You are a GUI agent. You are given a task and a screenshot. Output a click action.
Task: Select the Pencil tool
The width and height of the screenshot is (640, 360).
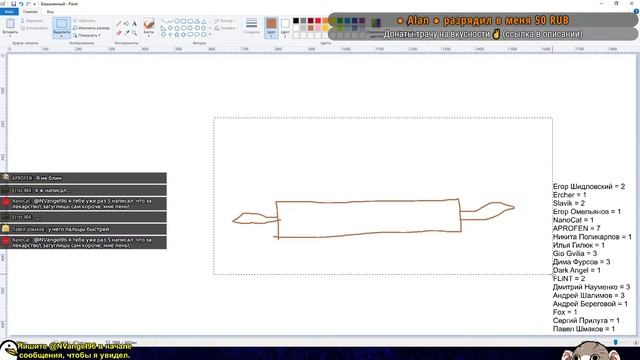(x=119, y=24)
